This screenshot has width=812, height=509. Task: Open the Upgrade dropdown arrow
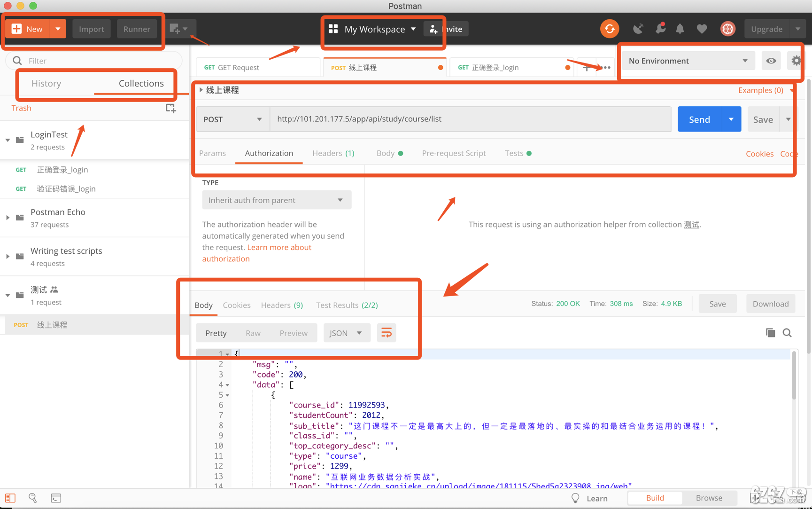coord(797,29)
